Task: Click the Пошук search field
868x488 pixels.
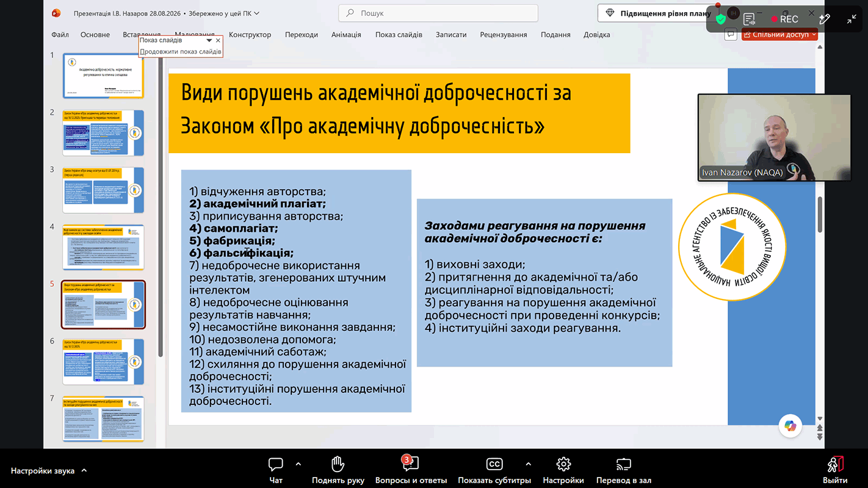Action: [438, 13]
